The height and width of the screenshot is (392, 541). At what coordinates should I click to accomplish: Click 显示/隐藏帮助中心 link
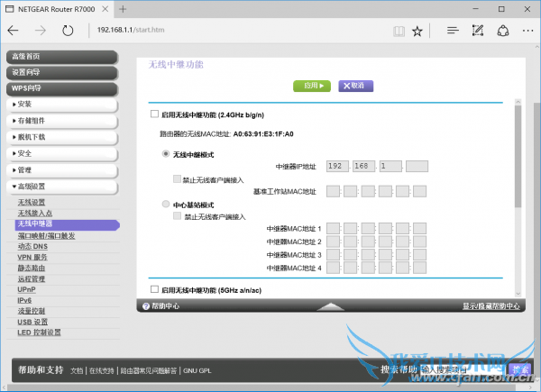pyautogui.click(x=491, y=306)
